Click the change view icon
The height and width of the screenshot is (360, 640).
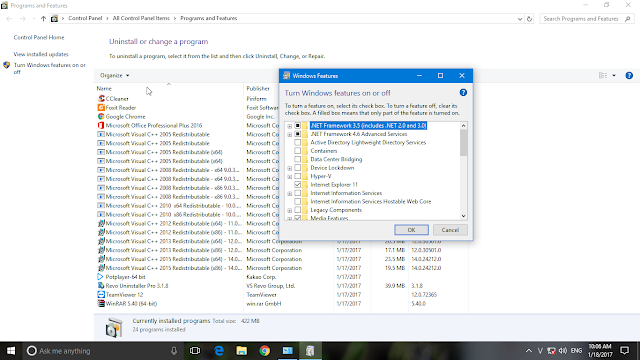coord(603,76)
